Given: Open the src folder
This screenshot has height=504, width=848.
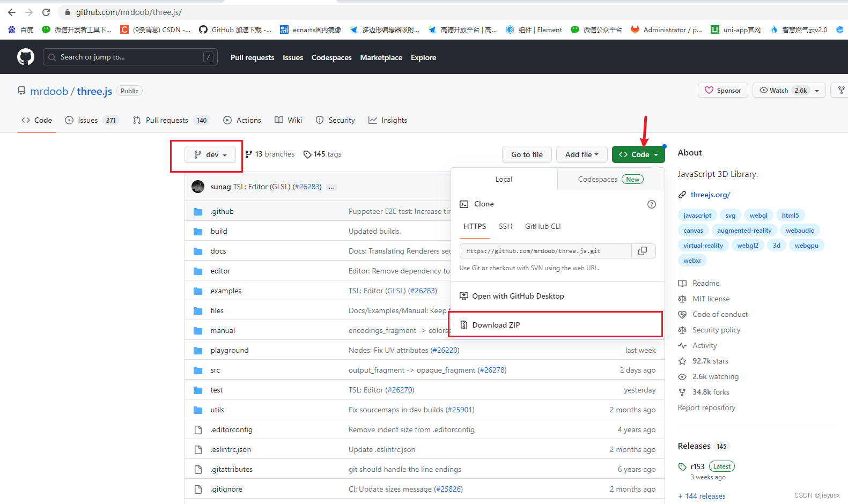Looking at the screenshot, I should pyautogui.click(x=215, y=370).
